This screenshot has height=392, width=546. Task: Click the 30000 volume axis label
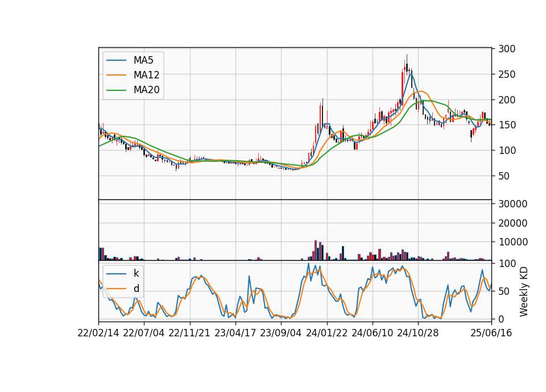tap(512, 204)
